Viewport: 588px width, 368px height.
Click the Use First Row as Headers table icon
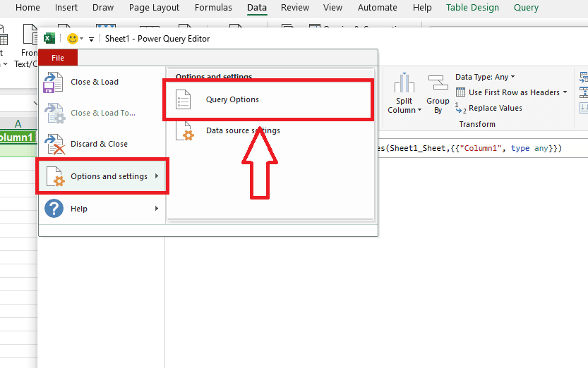pyautogui.click(x=460, y=92)
